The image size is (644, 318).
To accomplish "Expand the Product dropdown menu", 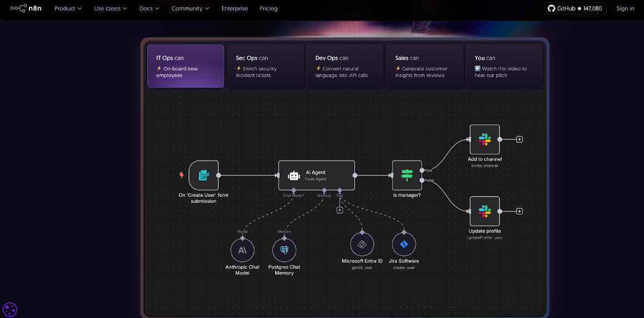I will [x=68, y=8].
